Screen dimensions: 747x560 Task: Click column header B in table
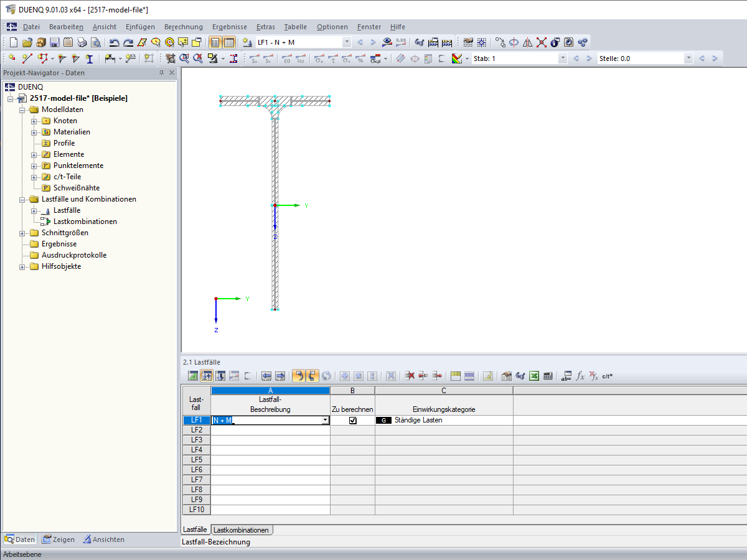point(353,390)
